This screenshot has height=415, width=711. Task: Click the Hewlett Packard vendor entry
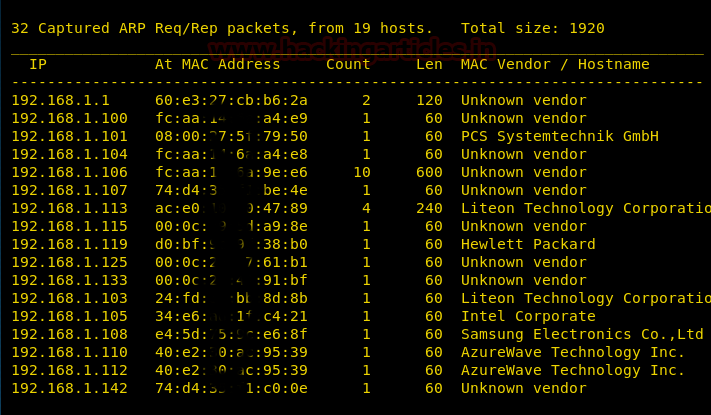click(528, 245)
